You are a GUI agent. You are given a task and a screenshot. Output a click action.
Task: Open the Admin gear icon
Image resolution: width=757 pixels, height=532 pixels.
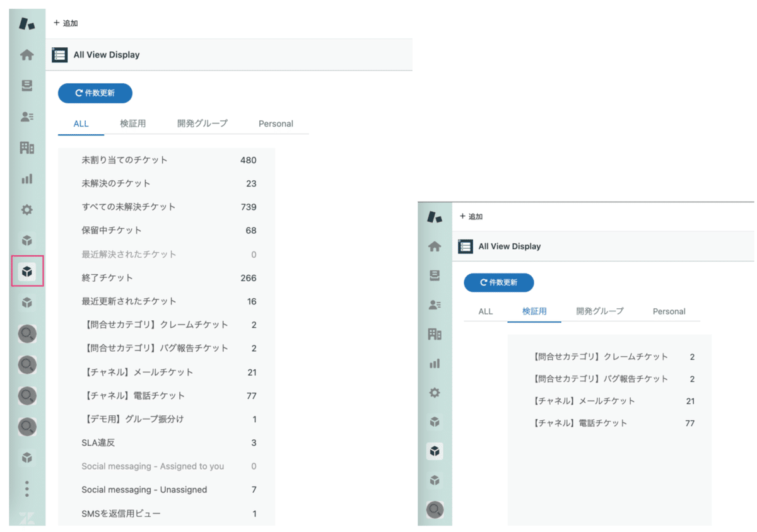click(x=26, y=209)
